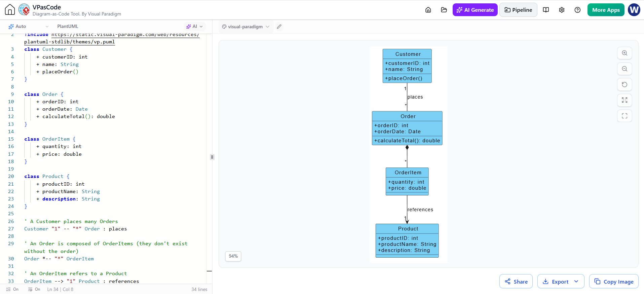
Task: Toggle line numbers On in the status bar
Action: (x=12, y=289)
